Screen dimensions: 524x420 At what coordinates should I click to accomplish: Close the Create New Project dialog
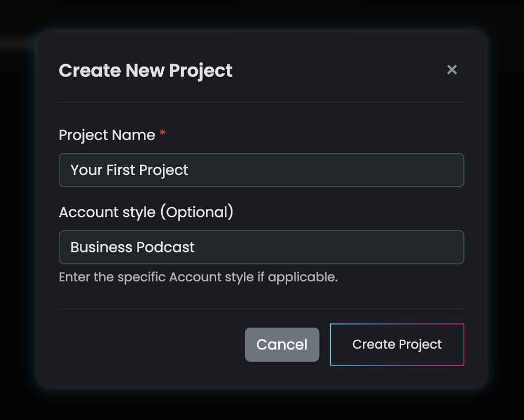(x=452, y=70)
